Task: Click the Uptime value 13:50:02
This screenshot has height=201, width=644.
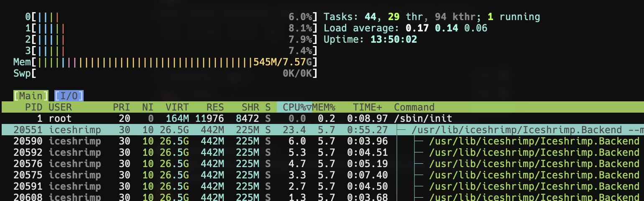Action: pyautogui.click(x=394, y=40)
